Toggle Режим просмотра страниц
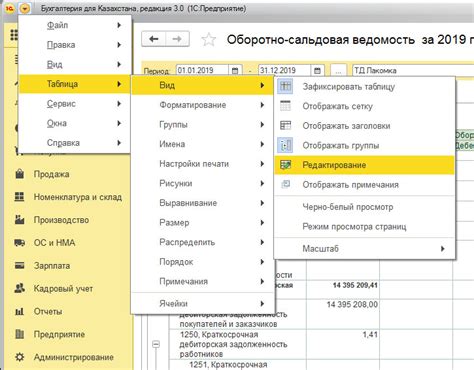The image size is (474, 370). [x=364, y=227]
